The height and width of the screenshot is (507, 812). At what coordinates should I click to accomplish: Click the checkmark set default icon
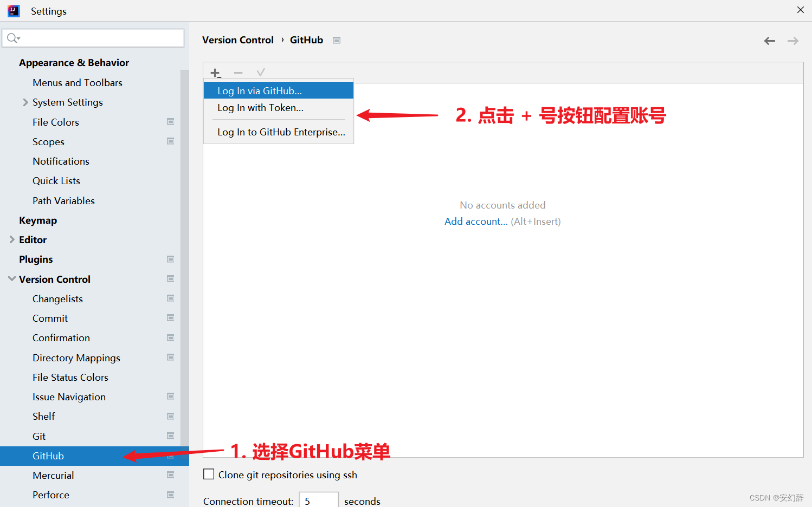point(261,73)
